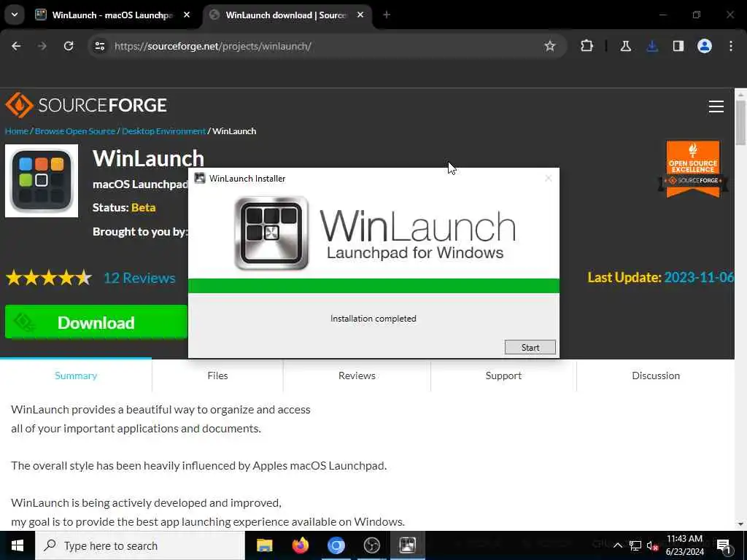Open site information icon in address bar
The image size is (747, 560).
[x=99, y=46]
